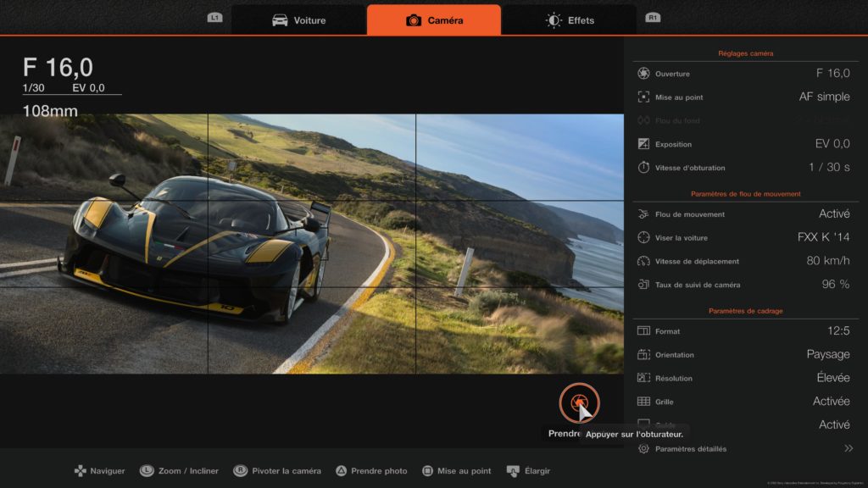Toggle the partially hidden Activé setting below Grille
868x488 pixels.
click(x=834, y=424)
